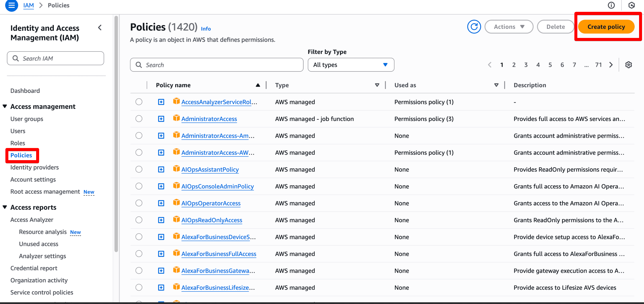Select the AccessAnalyzerServiceRole policy radio button
The image size is (644, 304).
pyautogui.click(x=139, y=102)
